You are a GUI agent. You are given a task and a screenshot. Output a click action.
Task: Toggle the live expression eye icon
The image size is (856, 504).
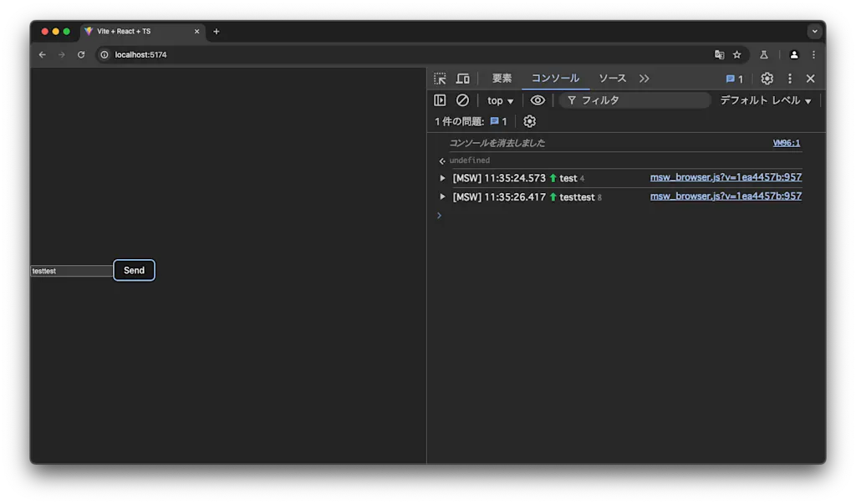click(x=538, y=100)
